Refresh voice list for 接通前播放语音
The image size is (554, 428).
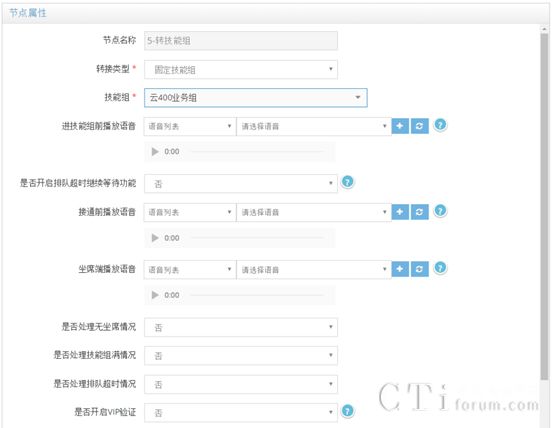(x=419, y=212)
